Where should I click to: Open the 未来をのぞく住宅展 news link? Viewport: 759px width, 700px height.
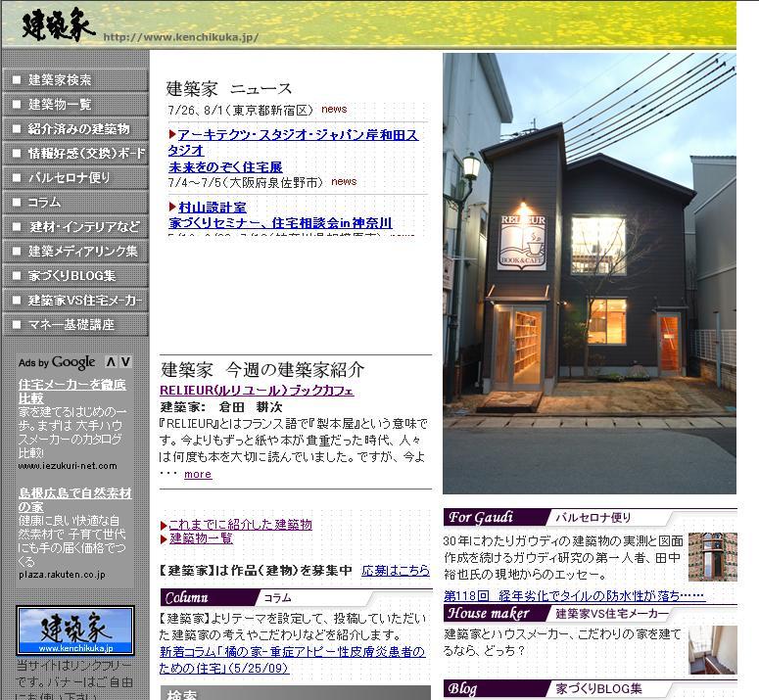[x=225, y=167]
